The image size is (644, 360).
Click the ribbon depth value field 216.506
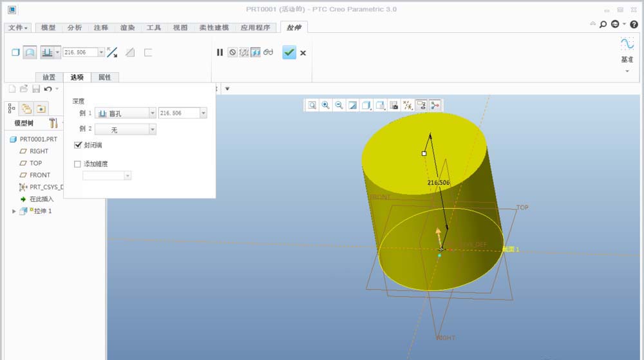80,52
